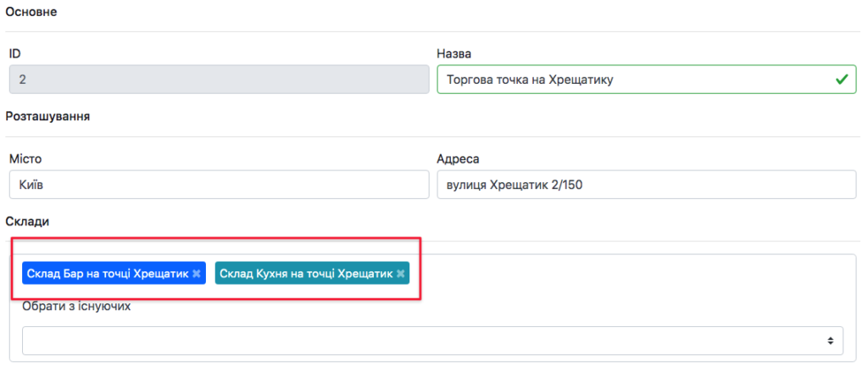Select the Адреса input field

[646, 185]
